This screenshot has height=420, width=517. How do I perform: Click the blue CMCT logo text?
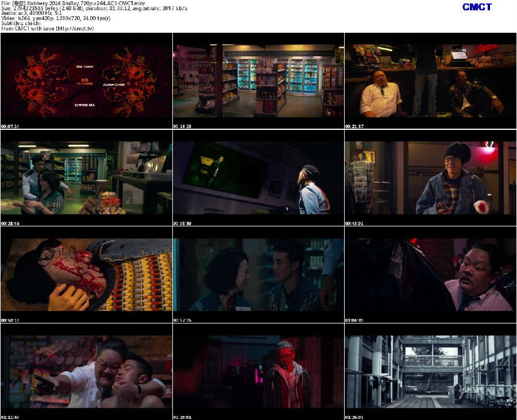click(477, 7)
